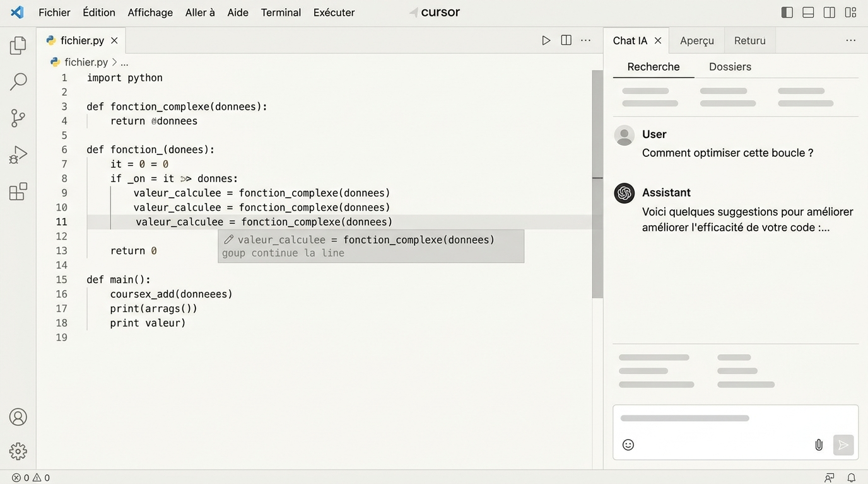This screenshot has width=868, height=484.
Task: Click 'print(arrags())' on line 17
Action: coord(154,309)
